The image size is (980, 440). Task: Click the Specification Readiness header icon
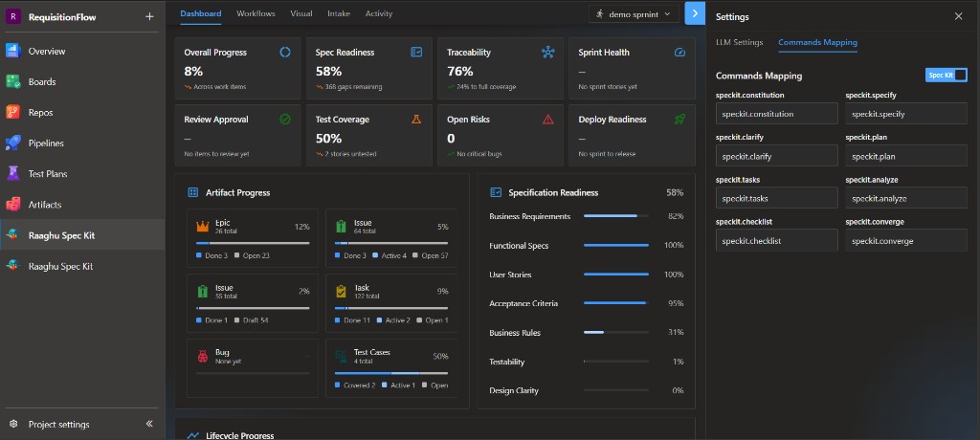(x=497, y=192)
